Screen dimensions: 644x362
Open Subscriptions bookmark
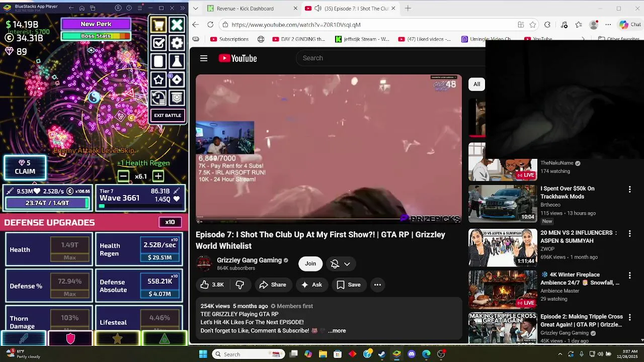click(x=229, y=39)
